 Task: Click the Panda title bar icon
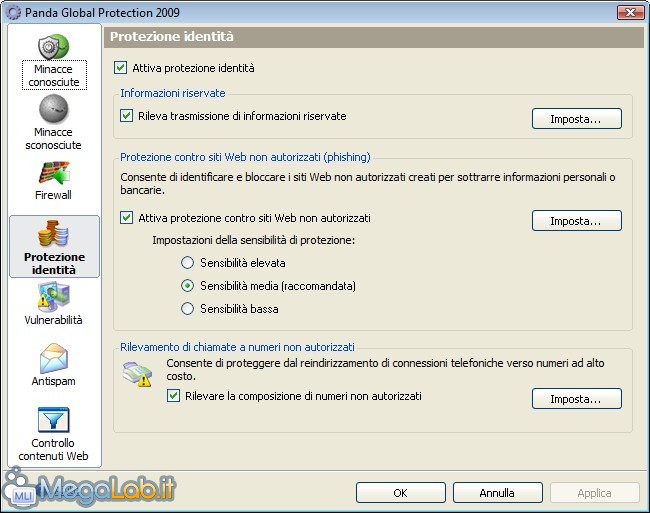pyautogui.click(x=13, y=12)
